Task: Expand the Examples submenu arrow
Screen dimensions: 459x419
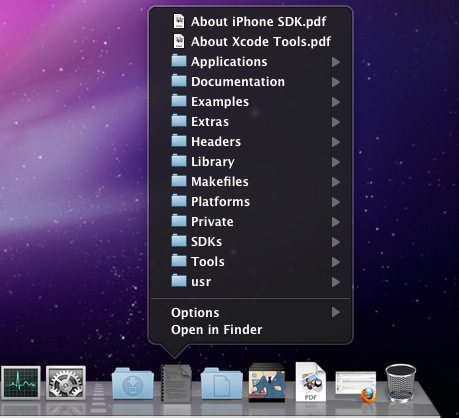Action: click(336, 102)
